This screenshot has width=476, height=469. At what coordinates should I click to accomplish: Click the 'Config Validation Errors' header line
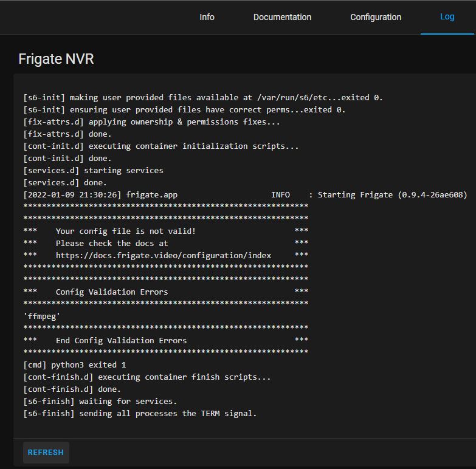click(x=112, y=292)
